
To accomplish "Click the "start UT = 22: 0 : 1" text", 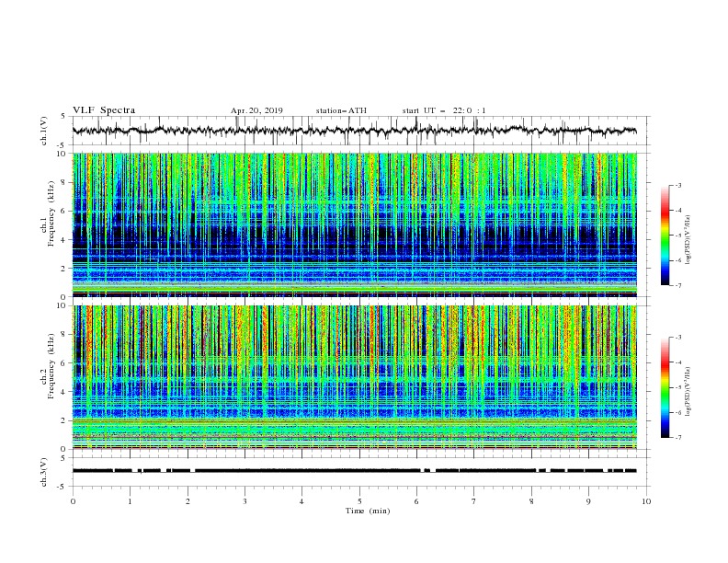I will (x=444, y=110).
